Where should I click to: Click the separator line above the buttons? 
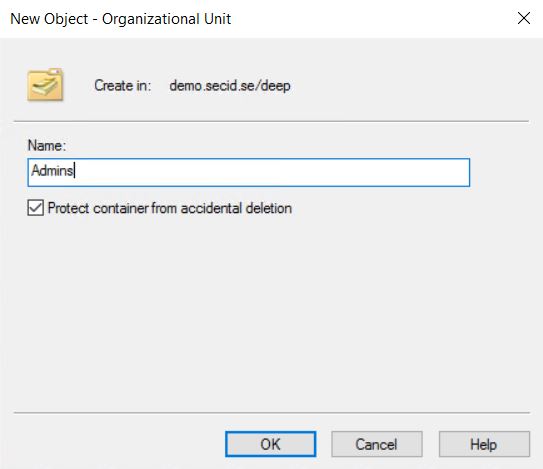coord(272,413)
